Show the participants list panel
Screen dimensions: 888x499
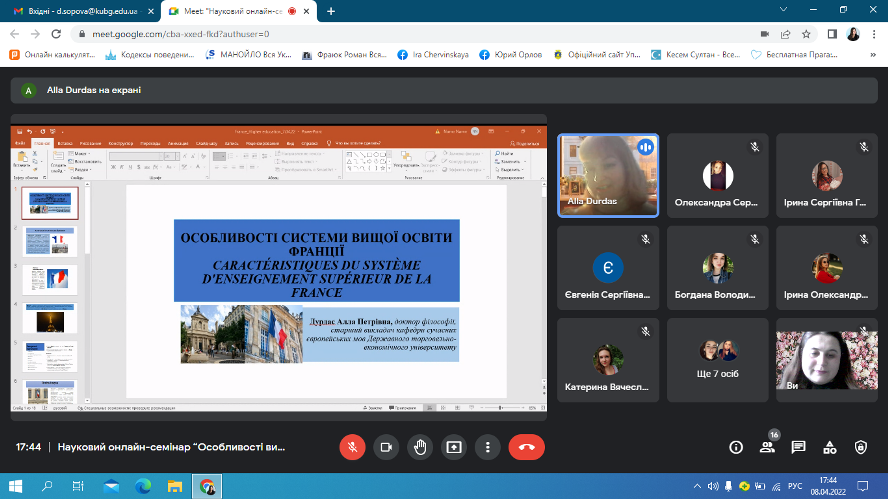click(767, 447)
